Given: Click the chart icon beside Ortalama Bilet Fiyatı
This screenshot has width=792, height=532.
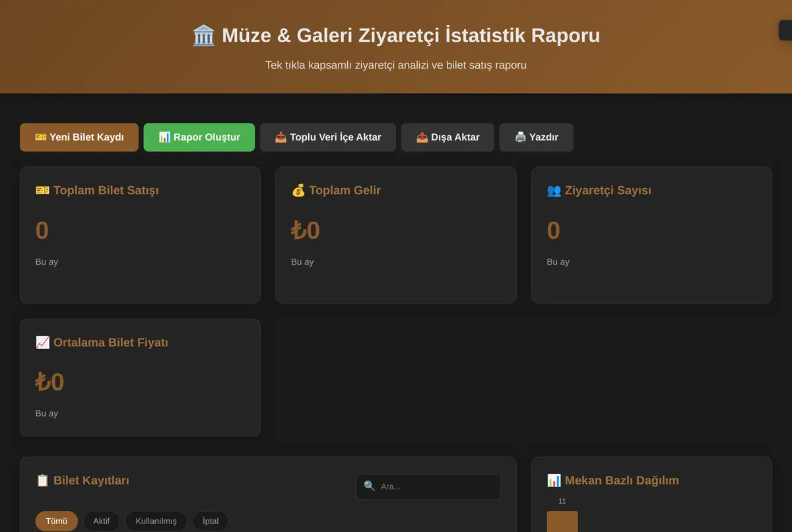Looking at the screenshot, I should pyautogui.click(x=42, y=343).
